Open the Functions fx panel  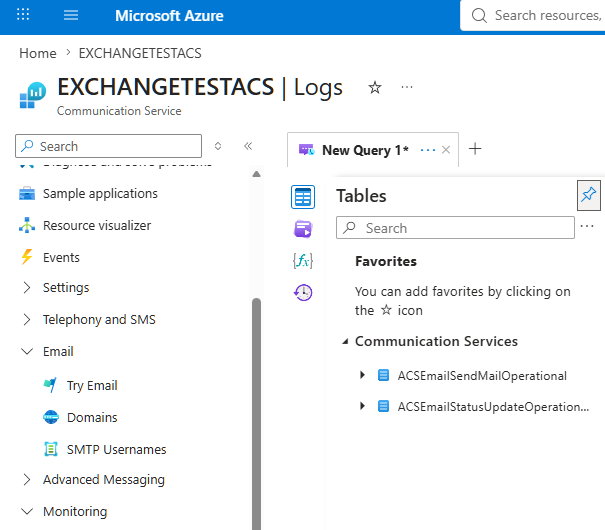[303, 261]
